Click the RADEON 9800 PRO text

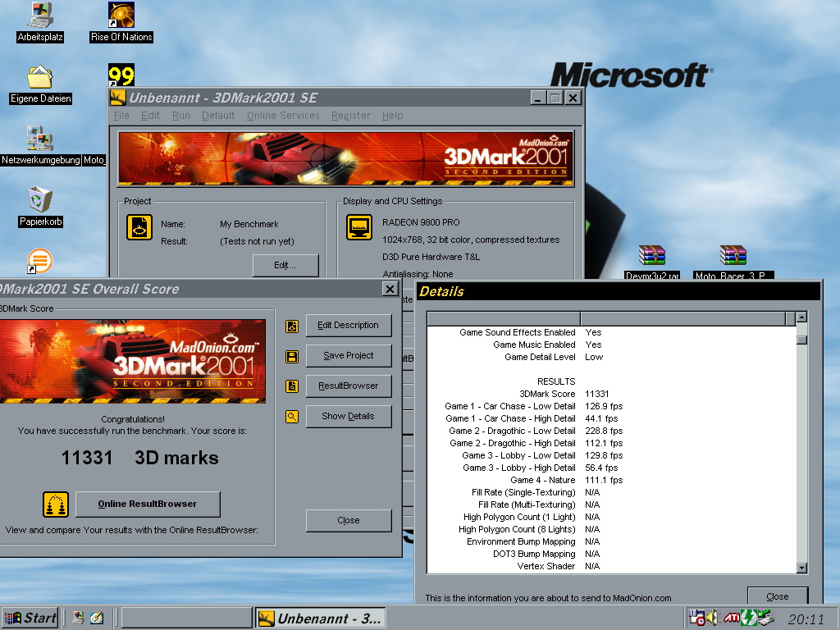coord(421,222)
